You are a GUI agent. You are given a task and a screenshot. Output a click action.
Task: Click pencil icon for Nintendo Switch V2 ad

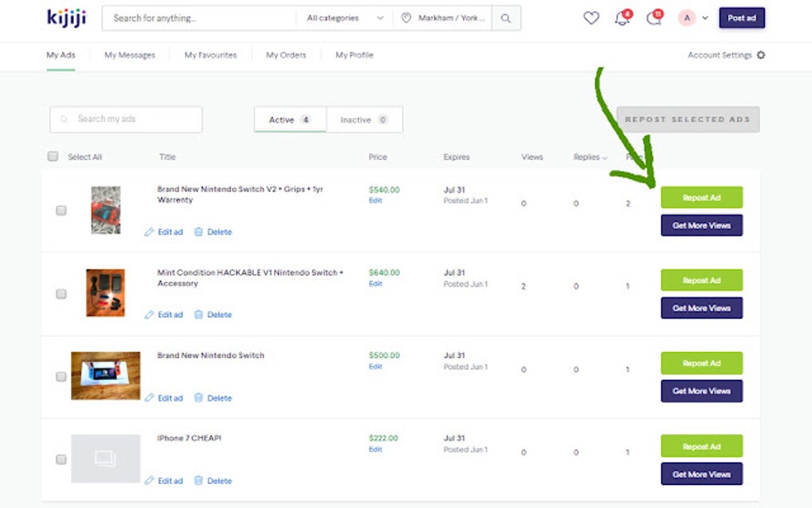149,232
